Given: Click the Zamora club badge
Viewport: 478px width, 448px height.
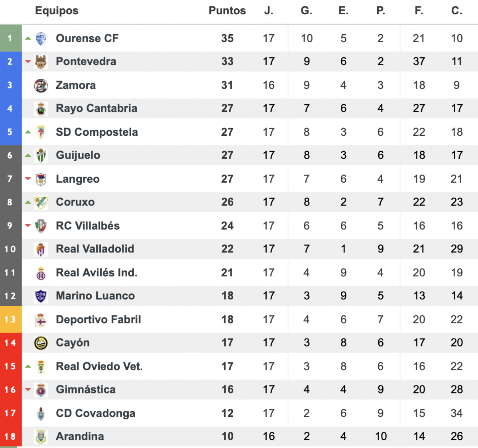Looking at the screenshot, I should [41, 86].
